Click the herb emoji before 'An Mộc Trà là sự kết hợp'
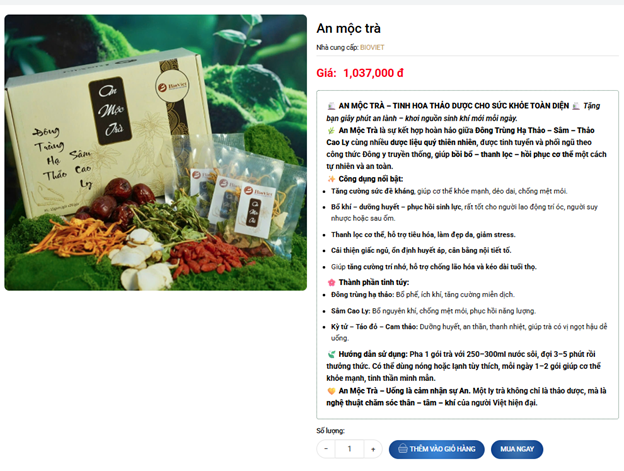 pos(331,130)
